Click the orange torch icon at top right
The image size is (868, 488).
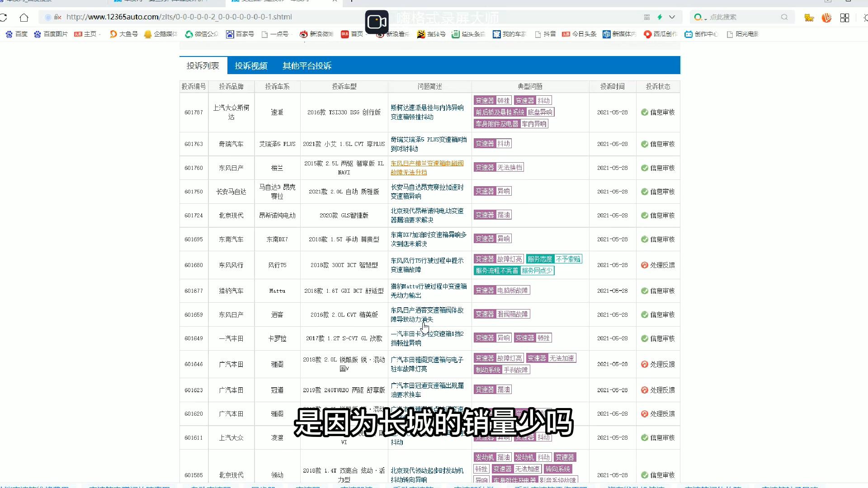pos(827,18)
